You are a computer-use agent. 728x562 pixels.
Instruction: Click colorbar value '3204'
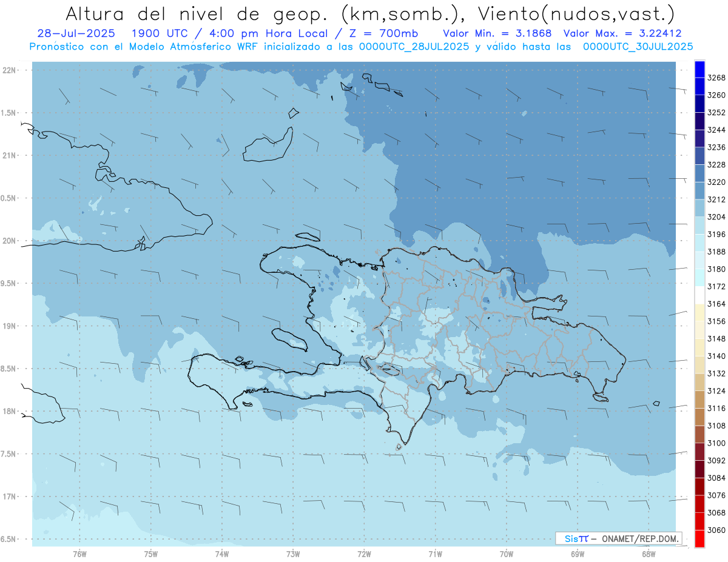(716, 217)
